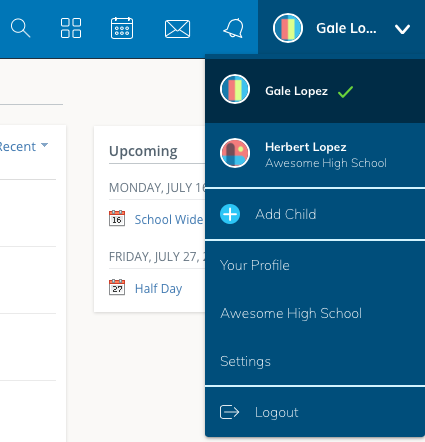Click the Logout arrow icon
Image resolution: width=425 pixels, height=442 pixels.
tap(229, 412)
